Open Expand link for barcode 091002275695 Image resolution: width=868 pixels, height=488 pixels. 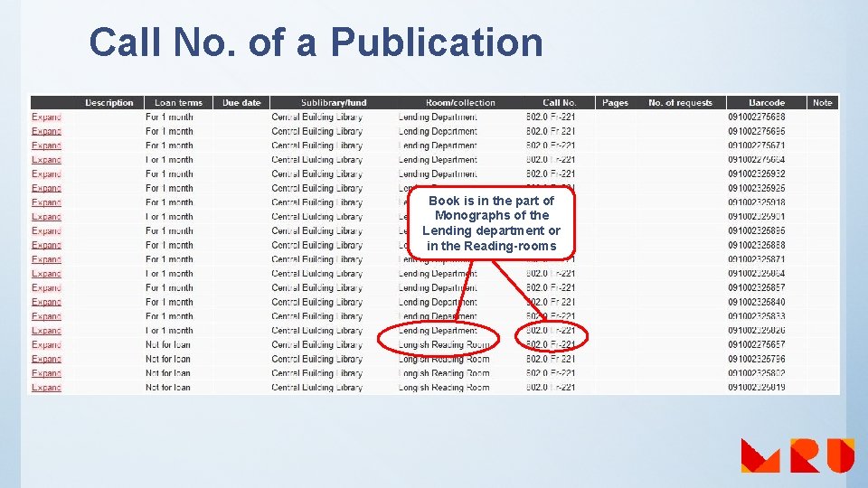(x=46, y=132)
